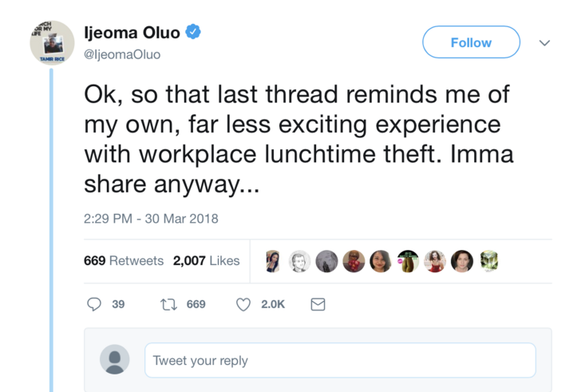Expand the tweet options chevron

pos(544,42)
